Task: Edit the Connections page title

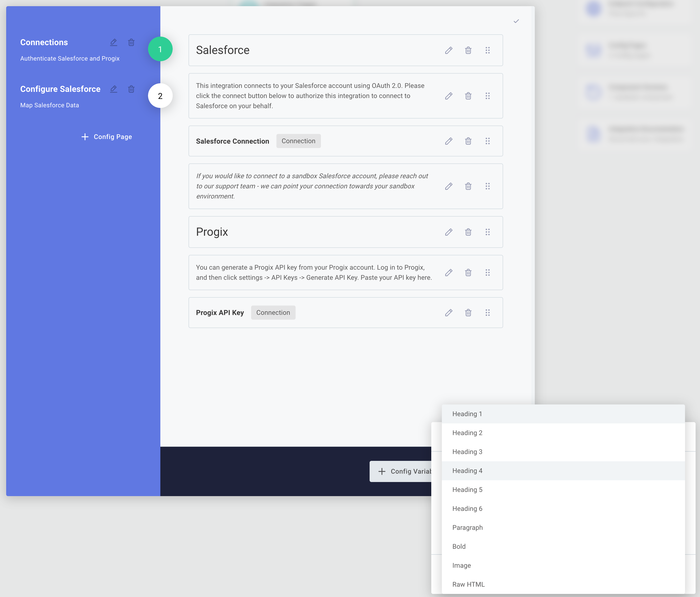Action: [113, 42]
